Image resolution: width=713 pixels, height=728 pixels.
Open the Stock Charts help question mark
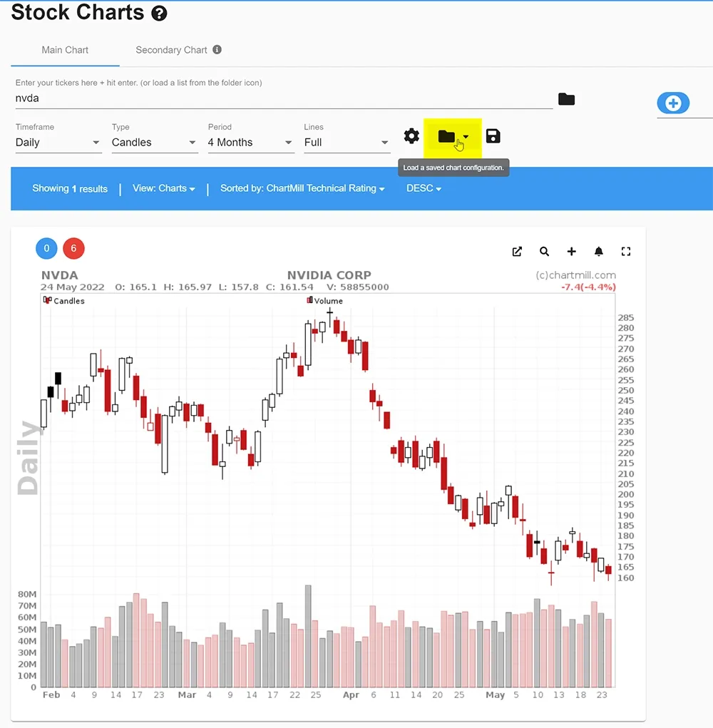tap(160, 13)
